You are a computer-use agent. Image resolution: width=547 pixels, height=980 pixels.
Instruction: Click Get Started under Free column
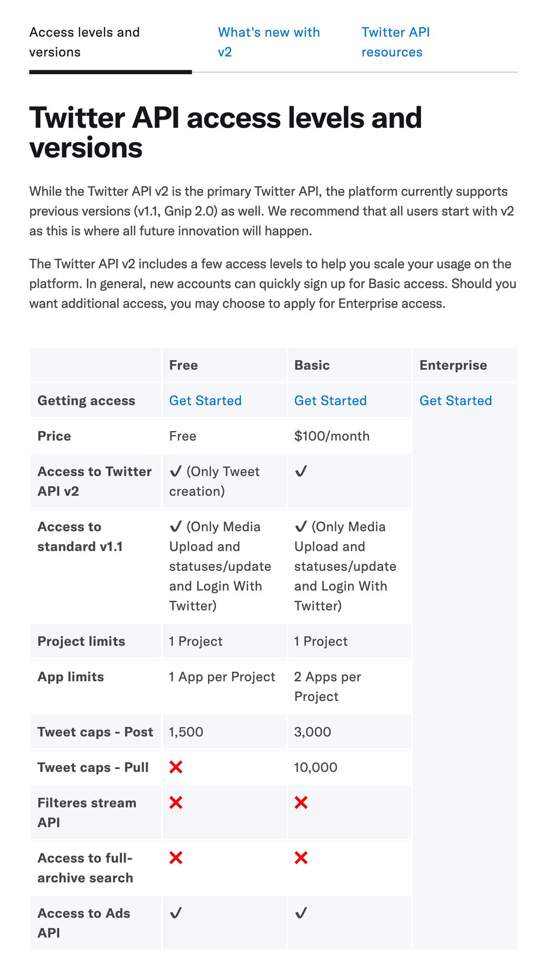pos(205,401)
